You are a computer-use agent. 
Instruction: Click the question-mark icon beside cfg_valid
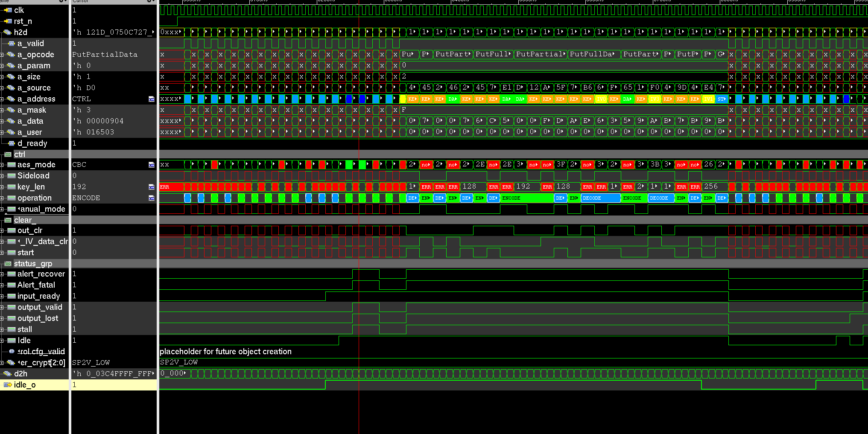tap(12, 351)
